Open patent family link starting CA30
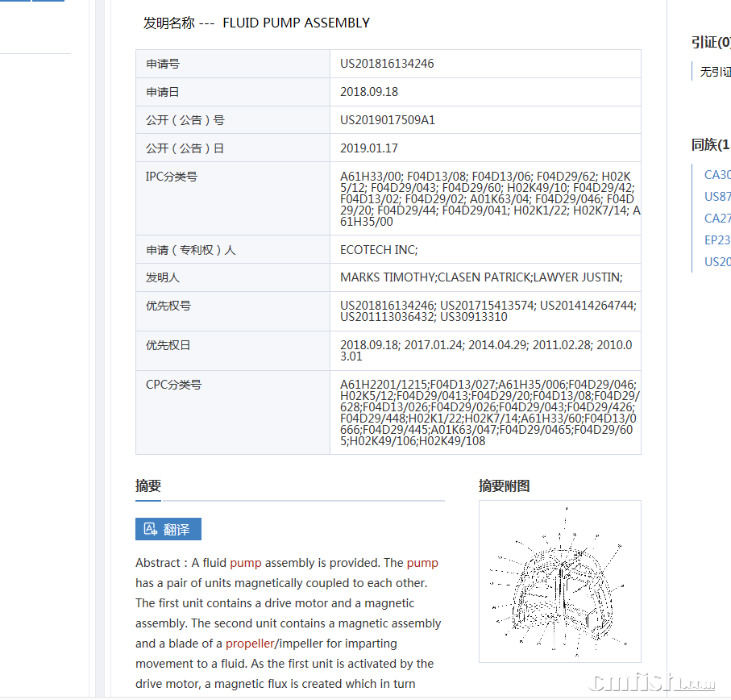Image resolution: width=731 pixels, height=700 pixels. 717,175
